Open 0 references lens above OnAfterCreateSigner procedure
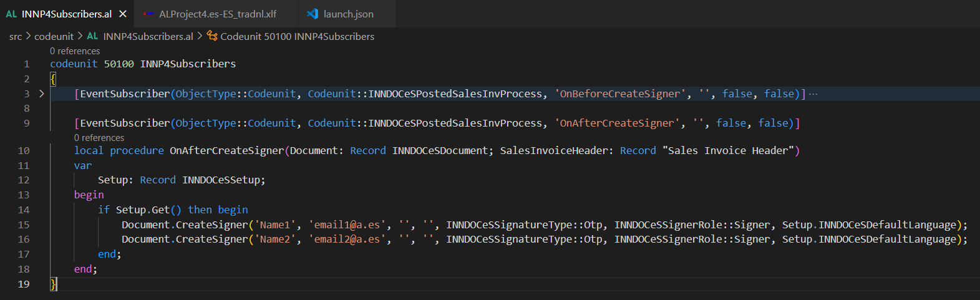This screenshot has height=300, width=980. coord(99,138)
